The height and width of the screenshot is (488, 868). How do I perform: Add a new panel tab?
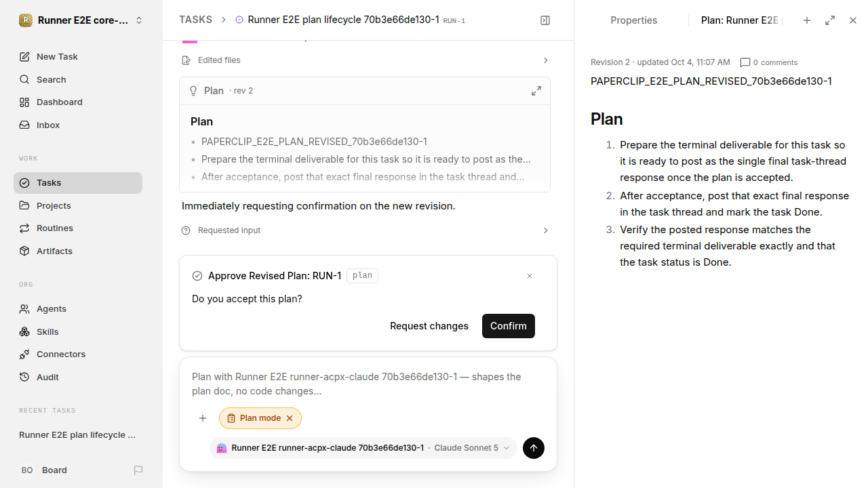click(807, 20)
